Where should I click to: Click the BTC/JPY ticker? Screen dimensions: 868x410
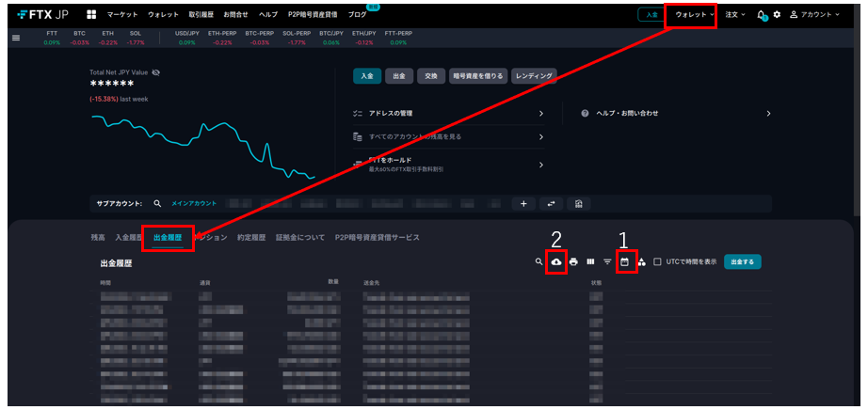(x=331, y=38)
